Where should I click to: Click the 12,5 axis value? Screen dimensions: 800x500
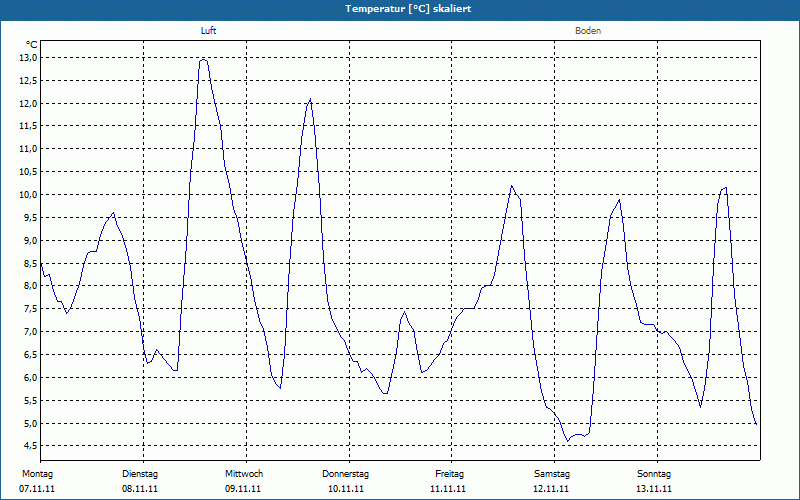click(x=29, y=81)
